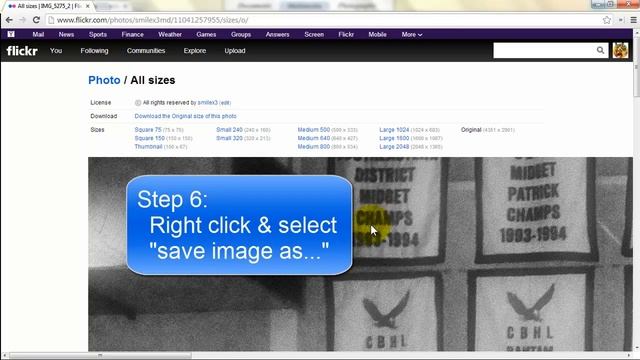This screenshot has height=360, width=640.
Task: Click the vertical scrollbar thumb
Action: [x=636, y=67]
